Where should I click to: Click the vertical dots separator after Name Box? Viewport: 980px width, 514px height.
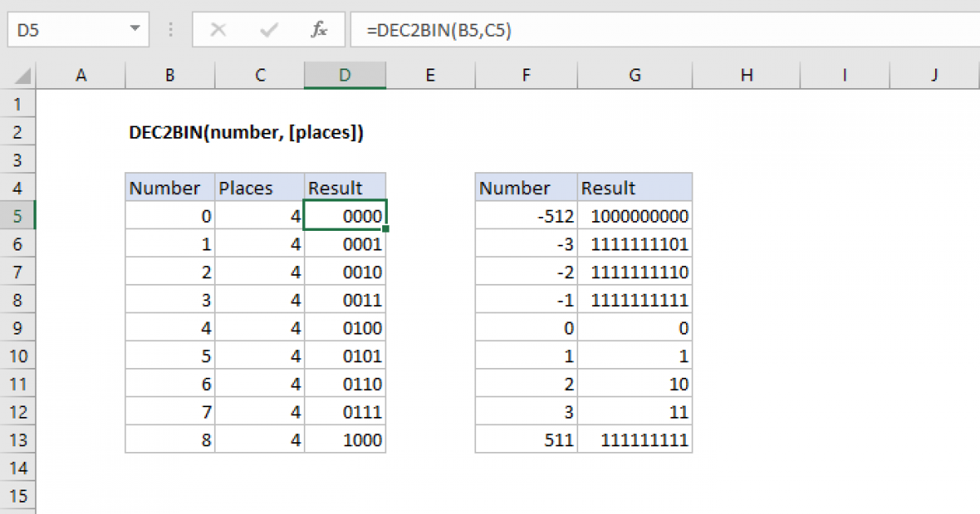pyautogui.click(x=170, y=29)
